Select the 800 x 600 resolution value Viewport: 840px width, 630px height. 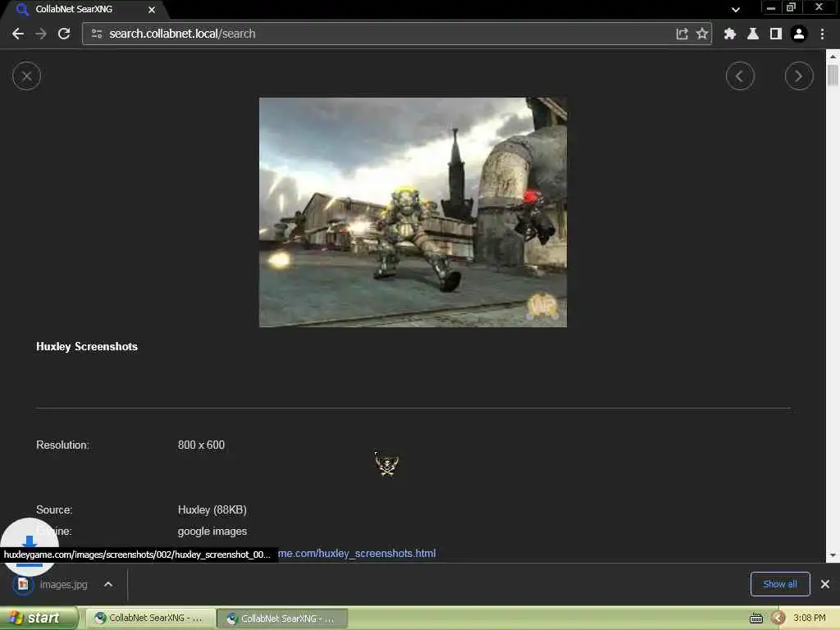click(x=202, y=445)
